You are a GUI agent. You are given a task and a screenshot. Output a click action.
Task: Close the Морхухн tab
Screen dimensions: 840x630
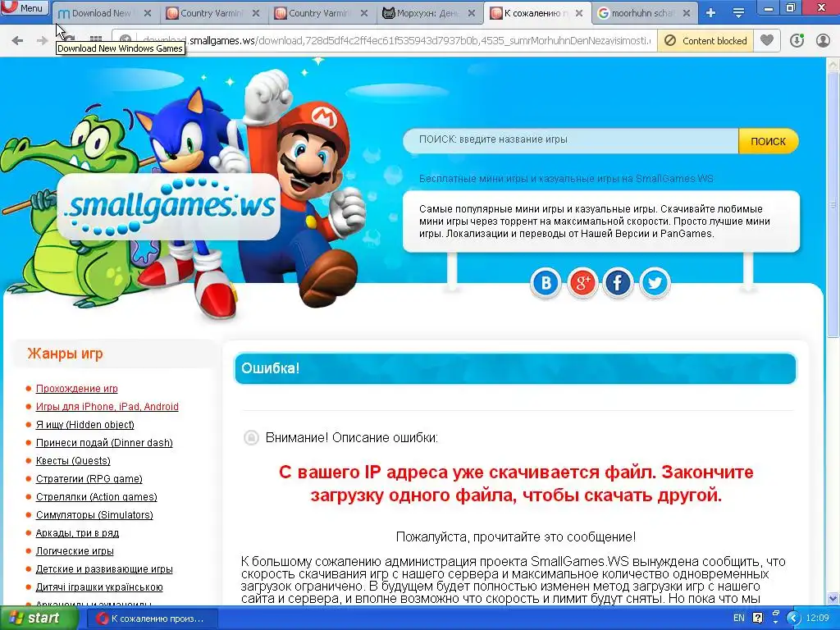472,13
